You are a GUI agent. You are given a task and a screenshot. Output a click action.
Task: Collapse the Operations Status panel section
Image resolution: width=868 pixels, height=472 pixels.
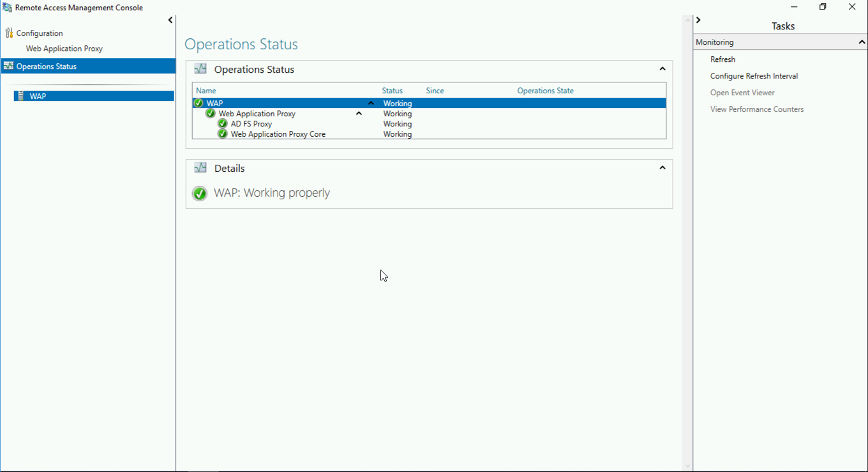point(662,69)
